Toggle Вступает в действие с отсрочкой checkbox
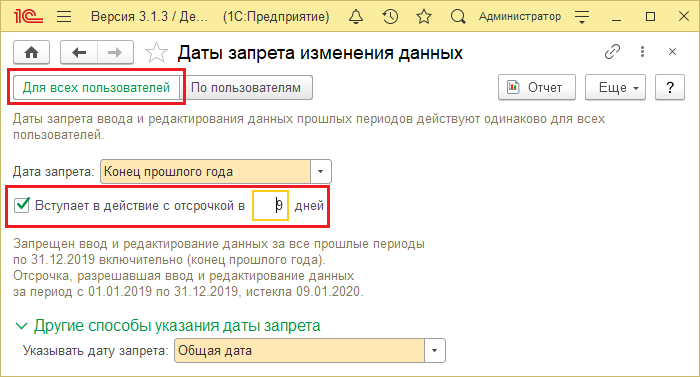Viewport: 700px width, 377px height. click(x=21, y=205)
